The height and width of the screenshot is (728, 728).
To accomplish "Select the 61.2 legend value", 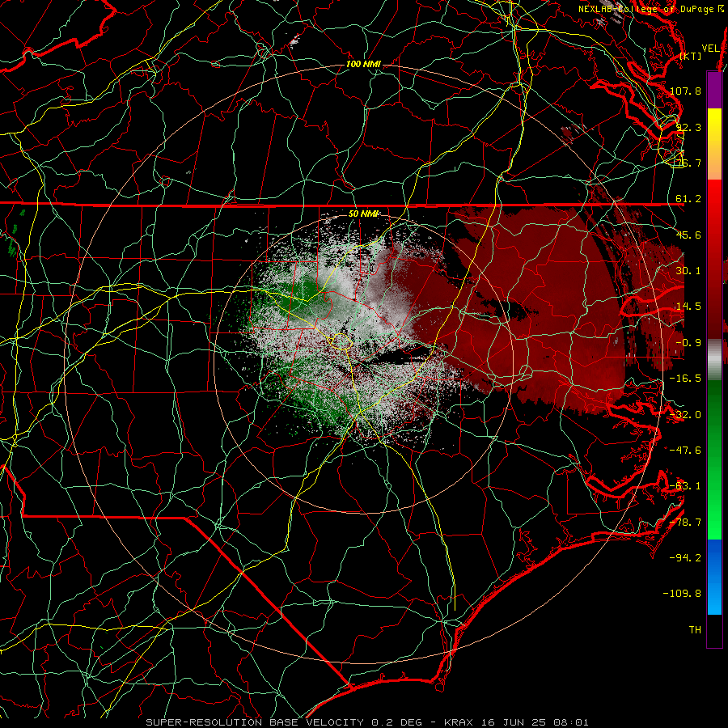I will click(x=688, y=199).
